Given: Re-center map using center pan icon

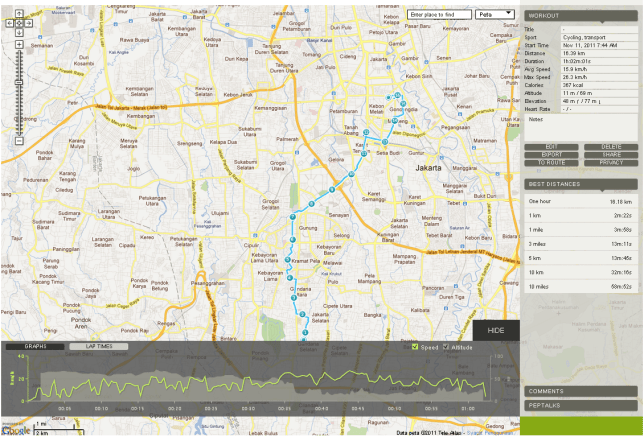Looking at the screenshot, I should tap(19, 23).
